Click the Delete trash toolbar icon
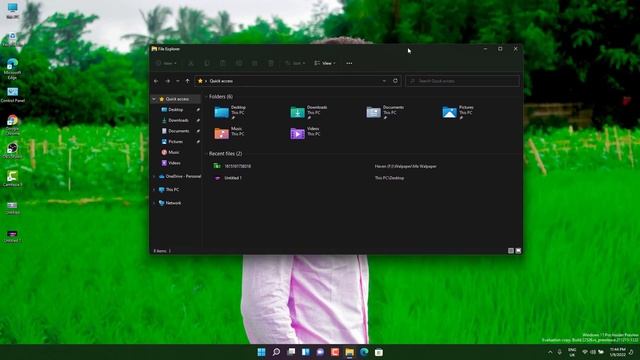The height and width of the screenshot is (360, 640). pos(271,63)
